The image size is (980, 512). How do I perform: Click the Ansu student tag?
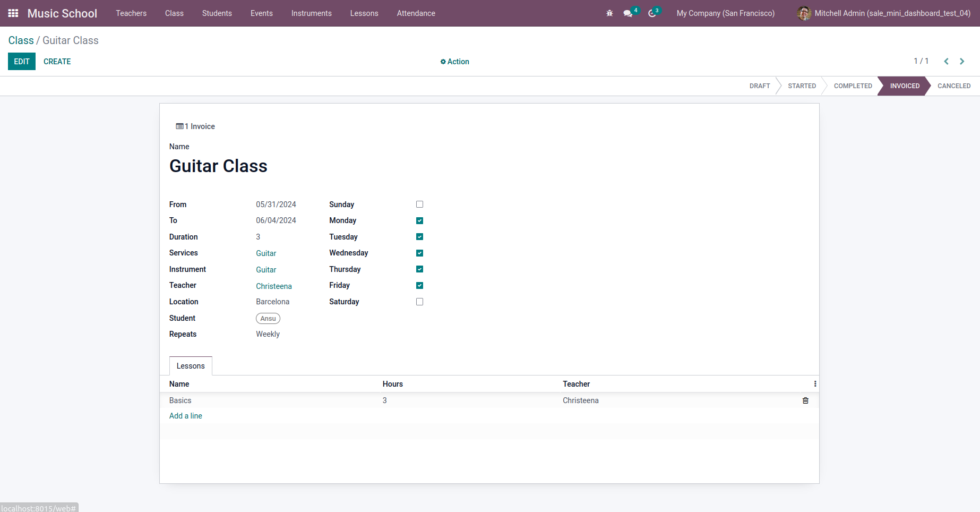pos(268,319)
